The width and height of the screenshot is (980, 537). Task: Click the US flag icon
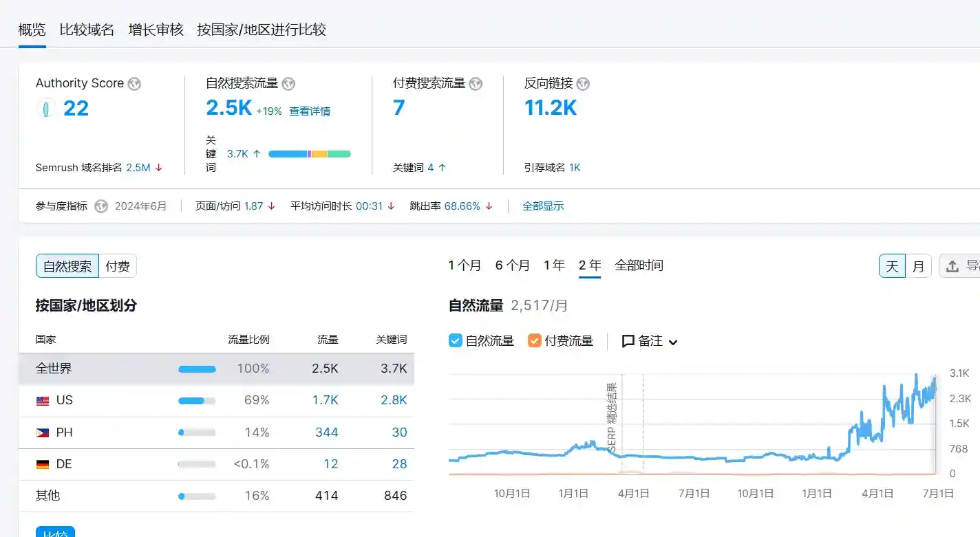pyautogui.click(x=43, y=401)
